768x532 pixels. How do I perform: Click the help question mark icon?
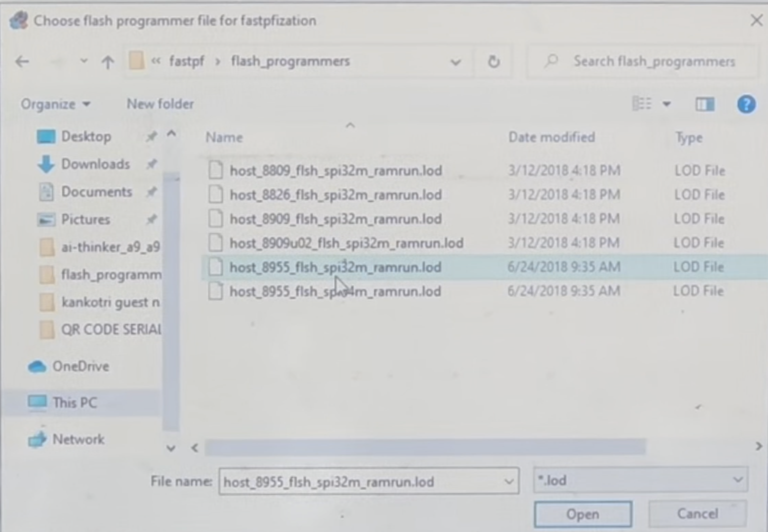click(x=745, y=104)
